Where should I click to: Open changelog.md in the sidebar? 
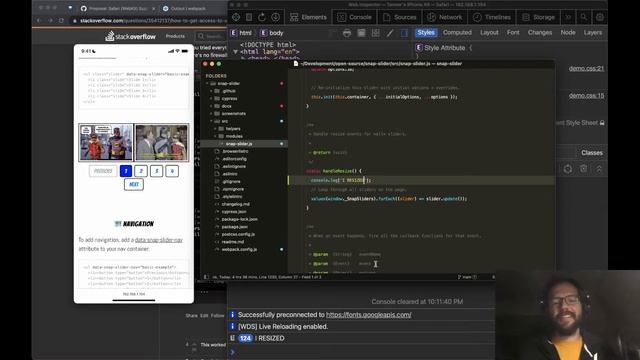(236, 204)
